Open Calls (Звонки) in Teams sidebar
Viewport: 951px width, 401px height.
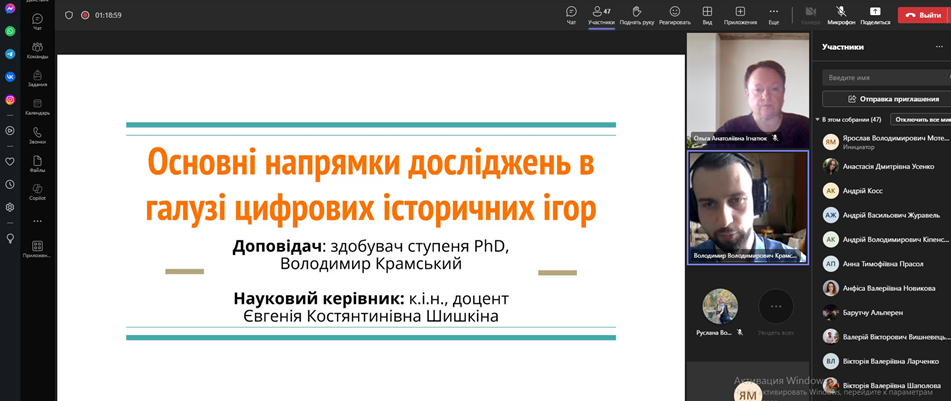[x=37, y=135]
